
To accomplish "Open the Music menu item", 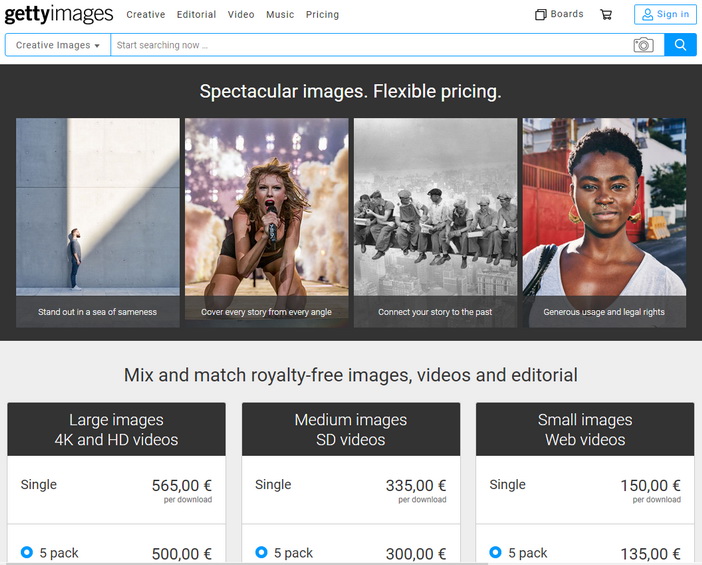I will click(x=280, y=15).
